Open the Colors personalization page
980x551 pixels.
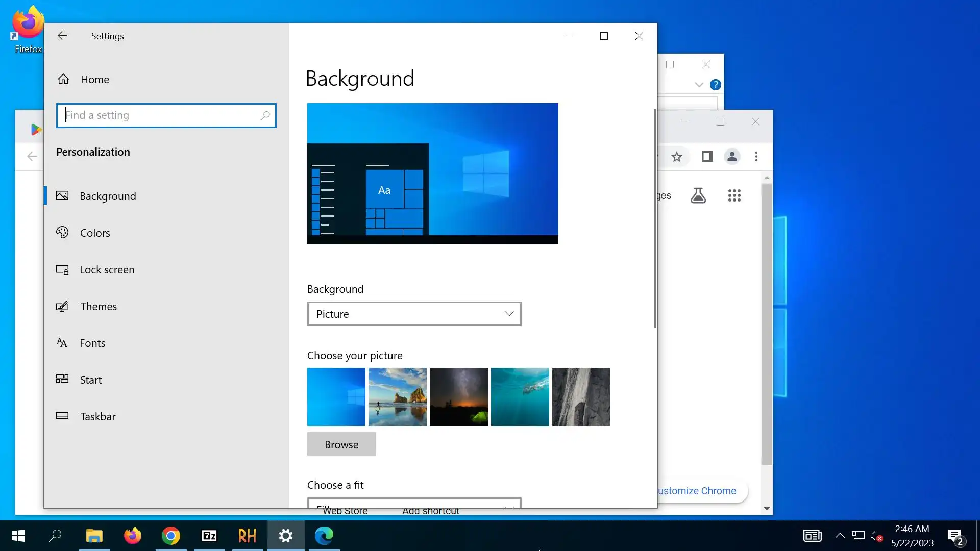[95, 233]
